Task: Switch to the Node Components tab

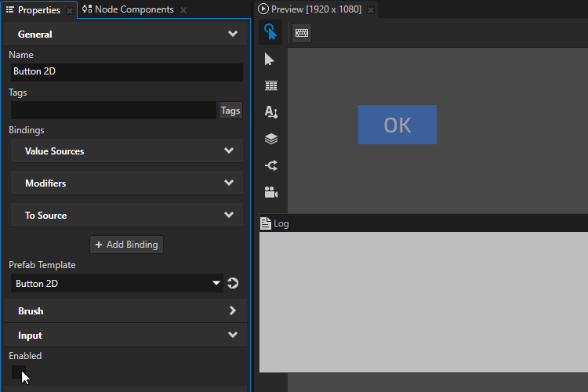Action: (134, 9)
